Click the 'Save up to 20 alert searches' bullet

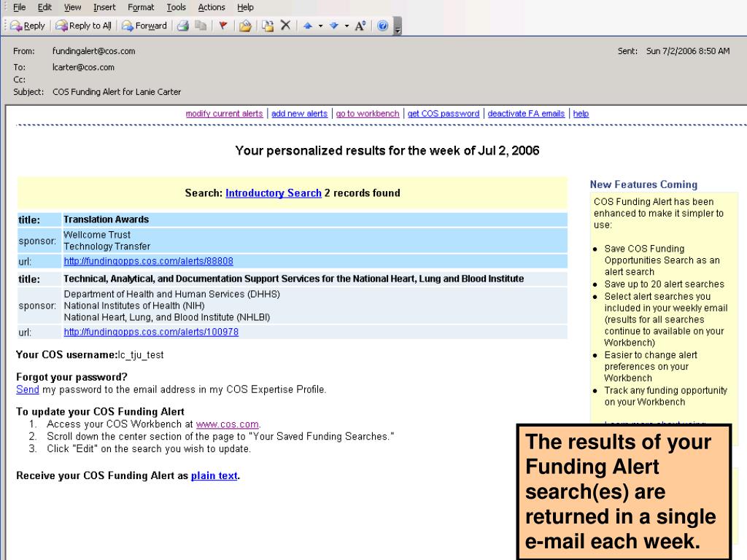[664, 284]
